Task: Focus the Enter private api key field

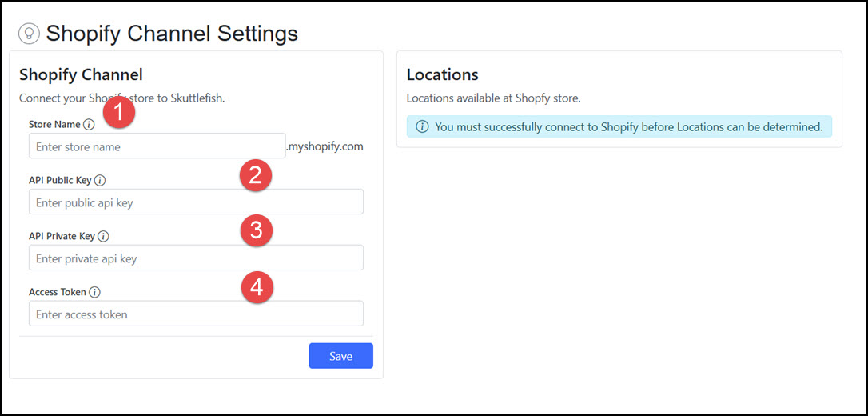Action: coord(195,259)
